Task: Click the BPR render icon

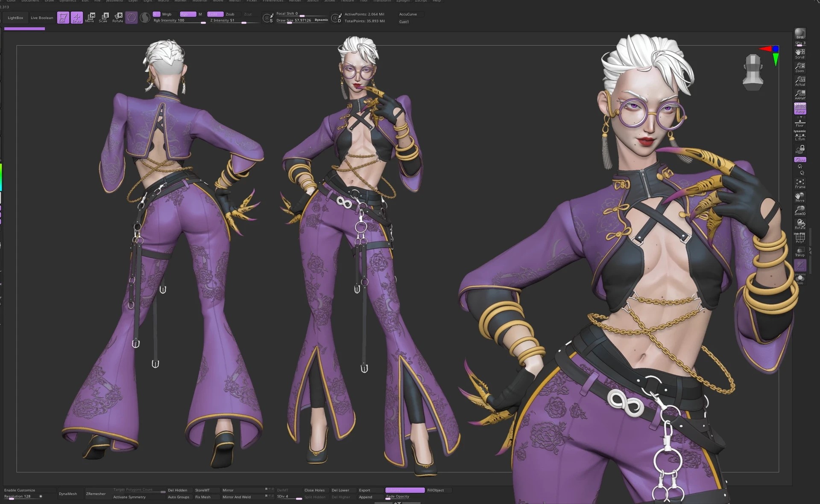Action: [x=800, y=34]
